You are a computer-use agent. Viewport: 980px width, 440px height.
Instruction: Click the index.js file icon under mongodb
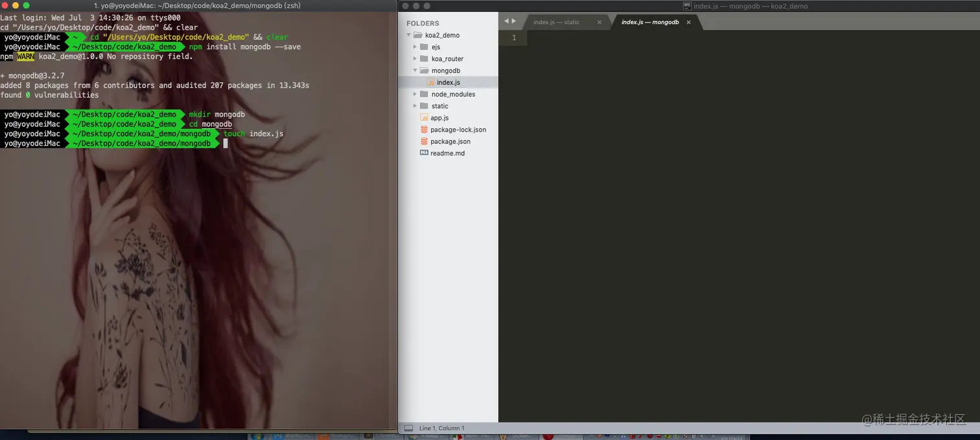pos(431,82)
